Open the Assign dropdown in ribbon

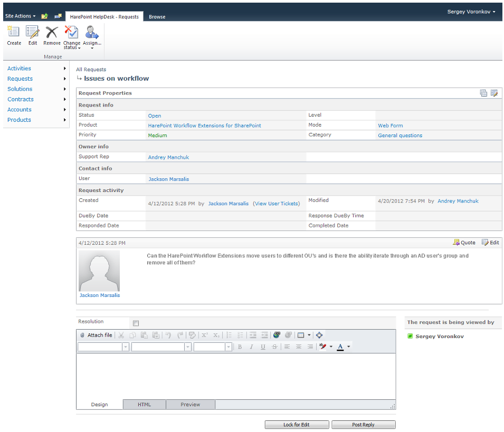92,38
